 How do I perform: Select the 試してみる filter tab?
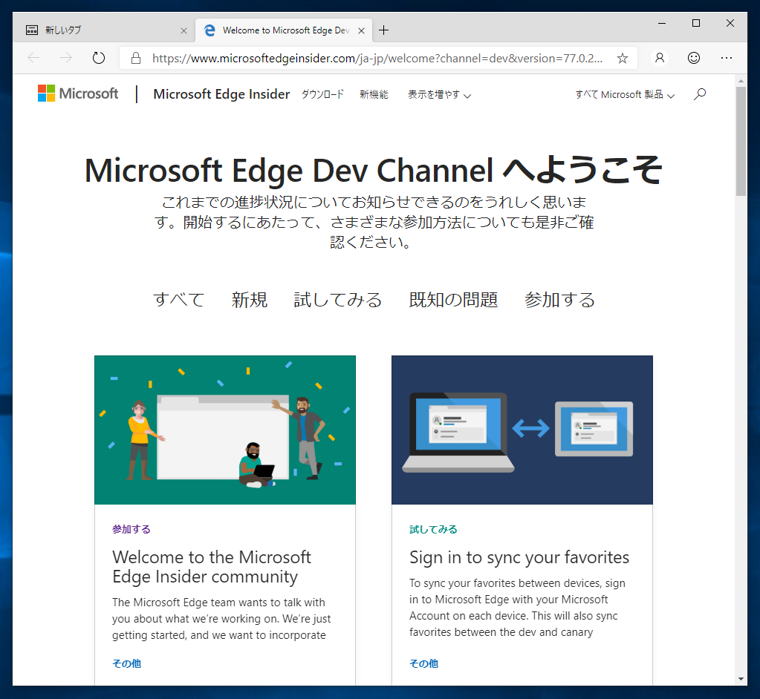(x=338, y=300)
